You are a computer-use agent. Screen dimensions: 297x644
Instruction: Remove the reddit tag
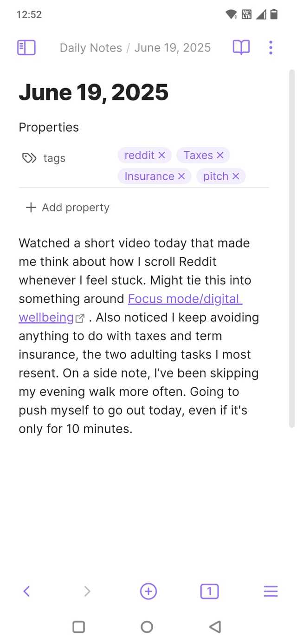click(x=161, y=155)
